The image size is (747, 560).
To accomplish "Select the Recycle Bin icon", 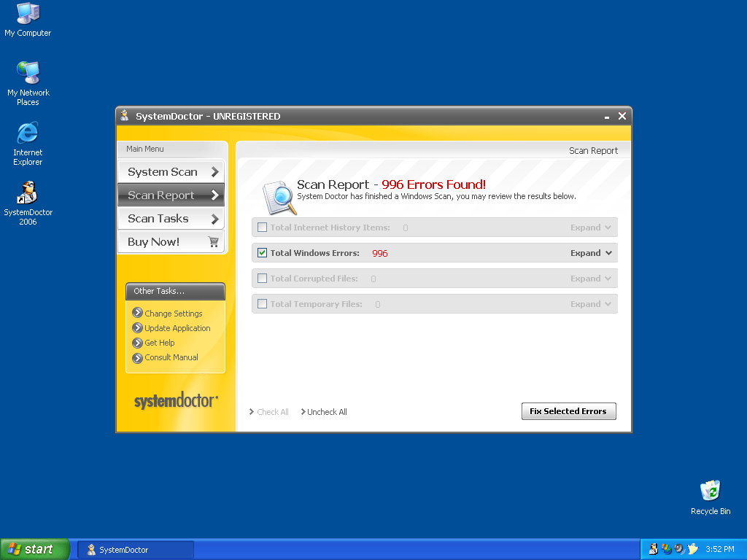I will coord(710,491).
